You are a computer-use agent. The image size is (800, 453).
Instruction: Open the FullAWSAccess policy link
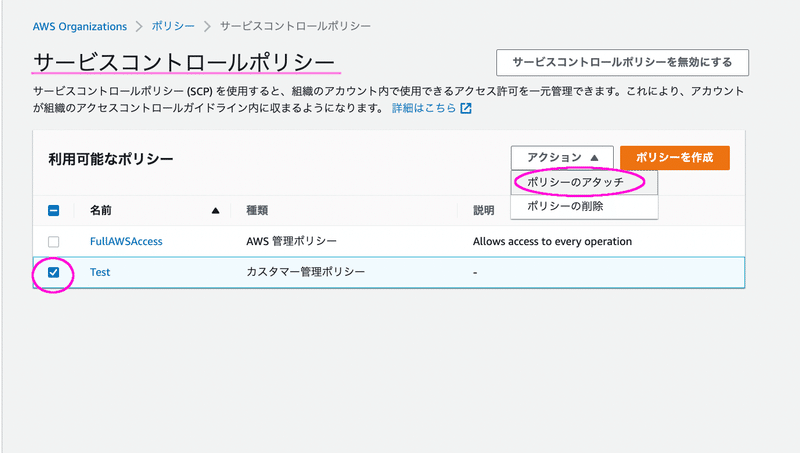(126, 241)
